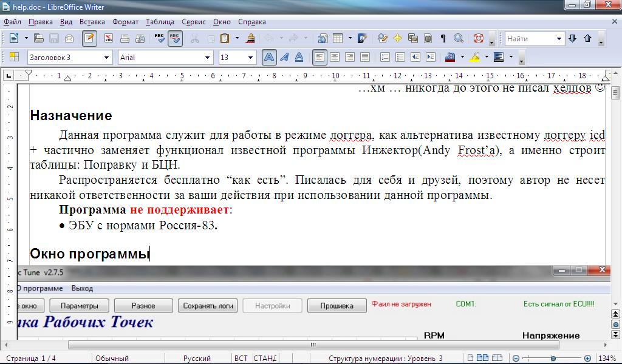Insert a hyperlink using the globe icon

323,38
